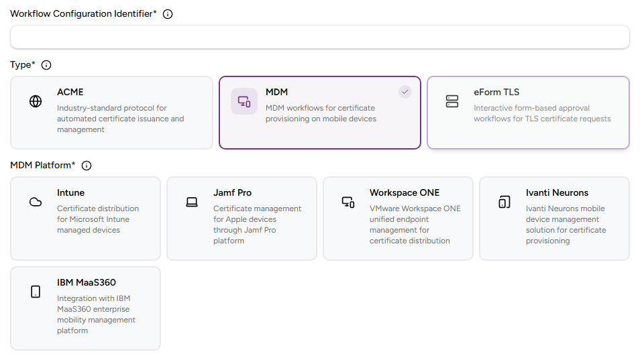
Task: Click 'Certificate management for Apple devices' description
Action: pyautogui.click(x=257, y=225)
